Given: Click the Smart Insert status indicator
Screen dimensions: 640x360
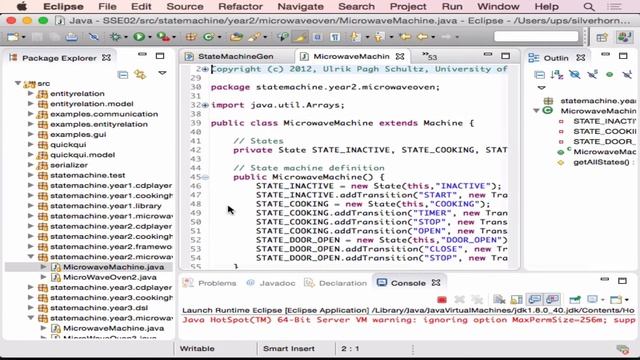Looking at the screenshot, I should click(289, 349).
